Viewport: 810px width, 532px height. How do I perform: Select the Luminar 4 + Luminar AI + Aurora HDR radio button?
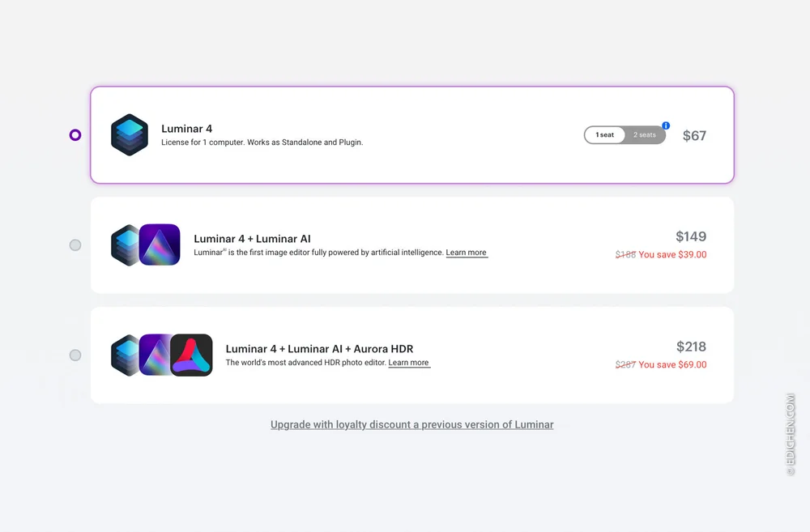[x=75, y=355]
